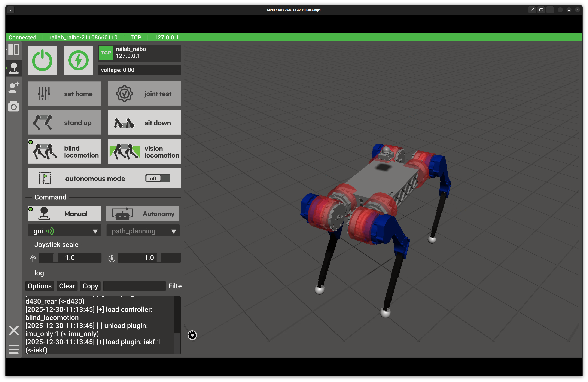Click the Clear log button
Screen dimensions: 588x382
pos(67,286)
